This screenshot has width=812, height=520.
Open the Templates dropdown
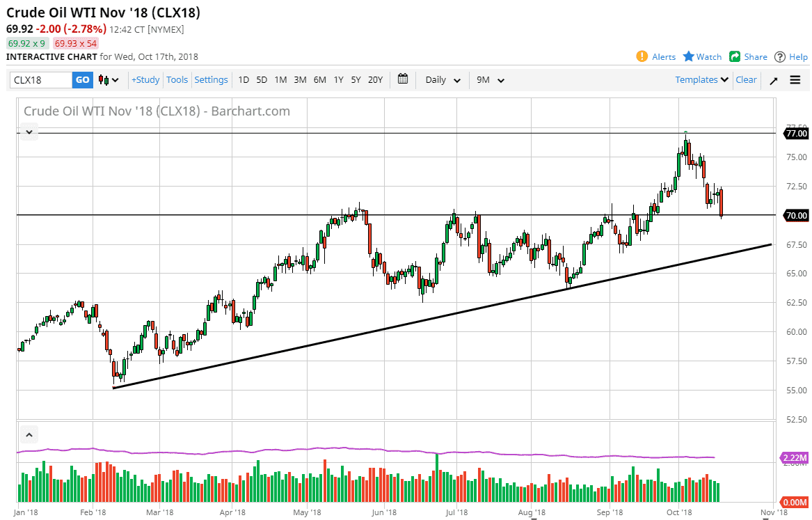[x=701, y=80]
